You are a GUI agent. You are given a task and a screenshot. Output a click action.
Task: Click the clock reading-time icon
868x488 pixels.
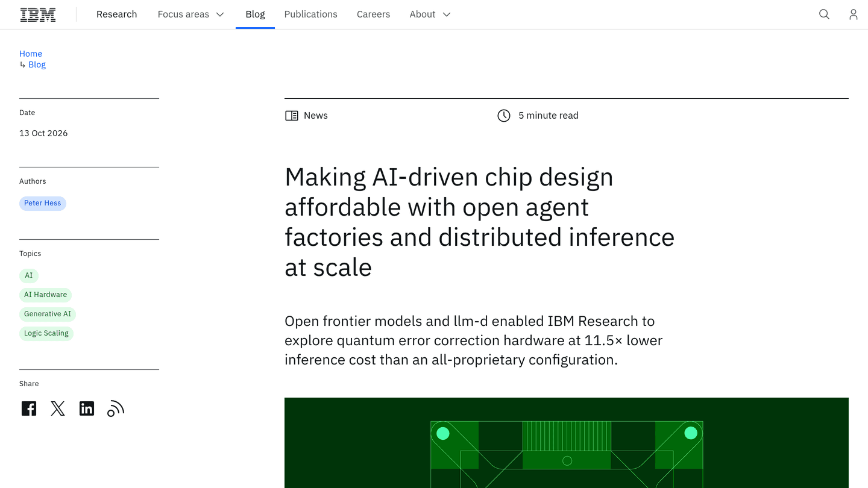[504, 116]
